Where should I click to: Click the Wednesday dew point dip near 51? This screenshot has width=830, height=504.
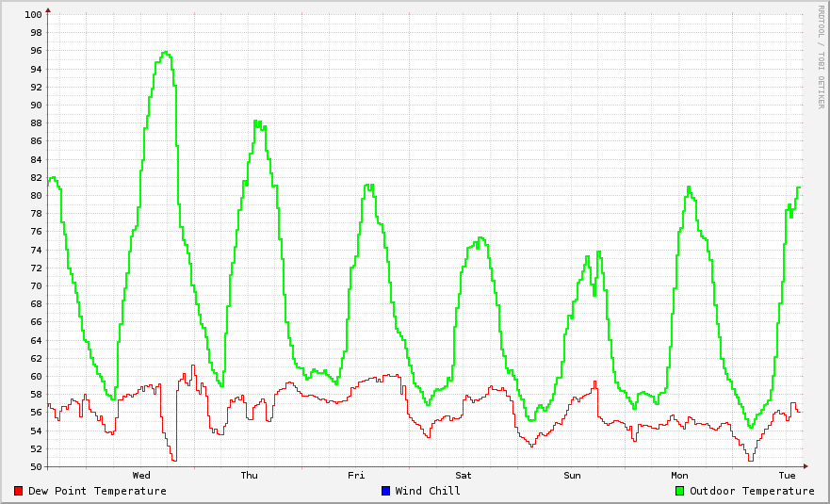174,459
